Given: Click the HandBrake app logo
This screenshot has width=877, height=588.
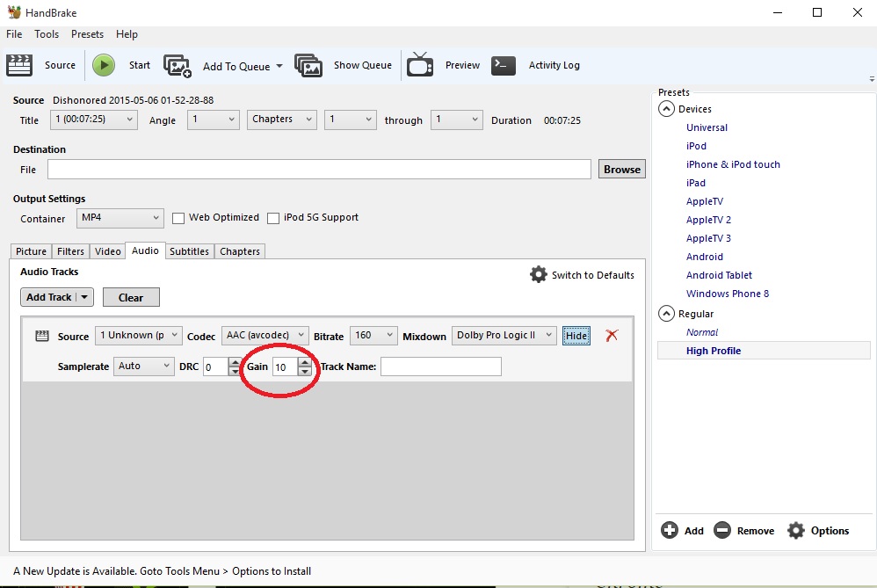Looking at the screenshot, I should [x=14, y=12].
